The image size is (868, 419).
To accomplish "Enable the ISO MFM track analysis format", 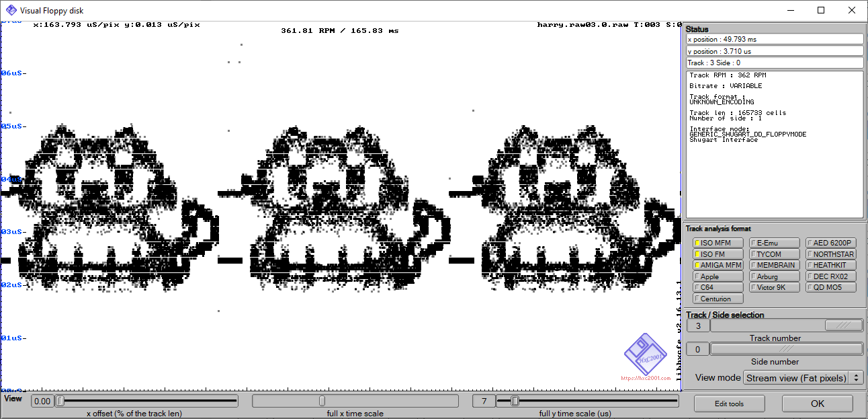I will click(718, 242).
